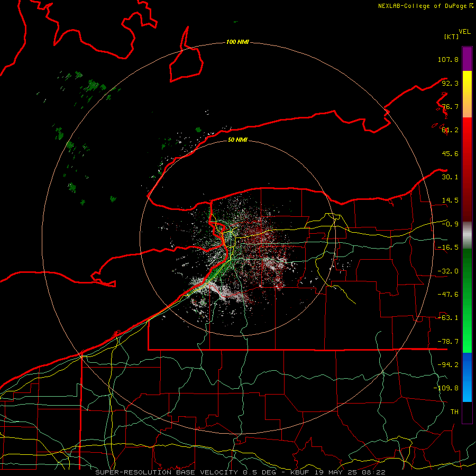Click the -16.5 legend value
476x476 pixels.
tap(448, 248)
